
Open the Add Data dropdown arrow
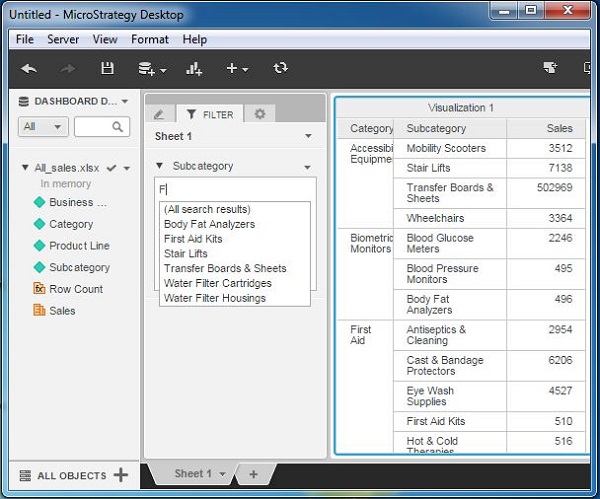[163, 70]
